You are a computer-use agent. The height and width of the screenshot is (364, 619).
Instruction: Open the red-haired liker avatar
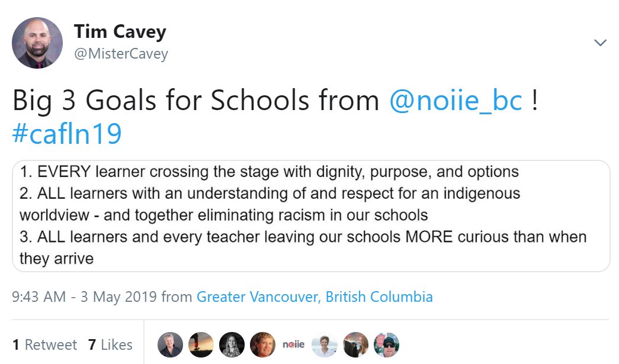(263, 344)
